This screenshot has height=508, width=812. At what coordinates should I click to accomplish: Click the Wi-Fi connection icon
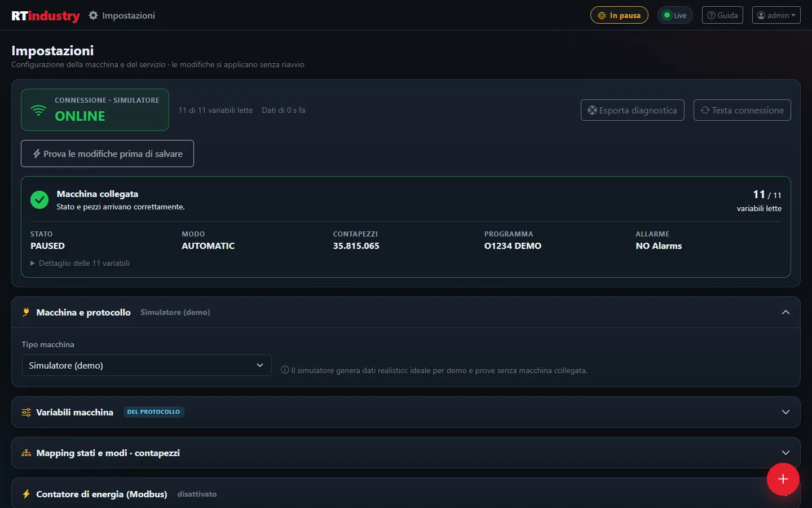coord(38,110)
